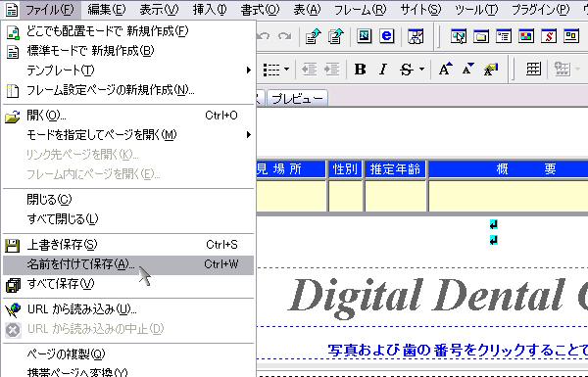This screenshot has width=588, height=377.
Task: Open the 書式(O) menu
Action: [x=260, y=10]
